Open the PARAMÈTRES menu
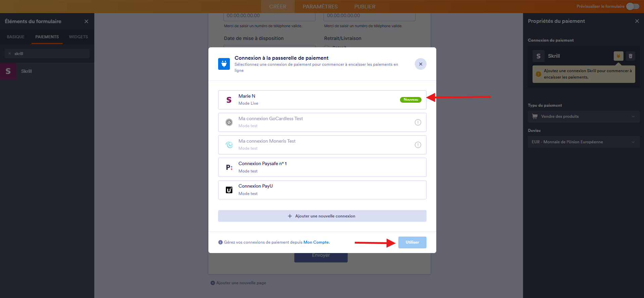The width and height of the screenshot is (644, 298). [320, 6]
